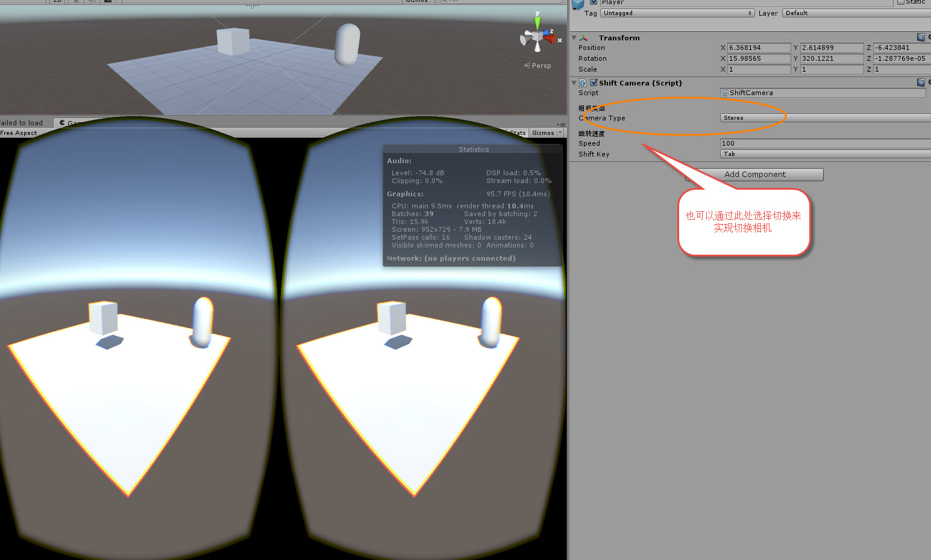The image size is (931, 560).
Task: Open the Shift Camera script help icon
Action: click(x=921, y=82)
